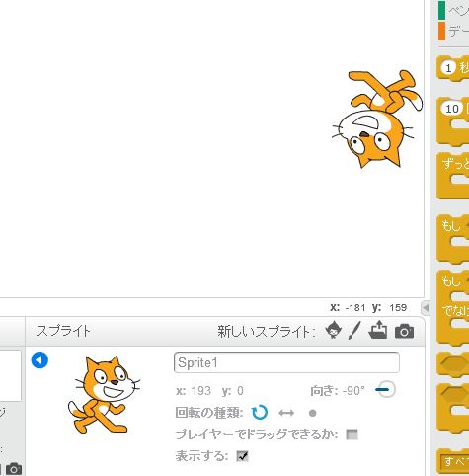Click the 向き: -90° direction label
Screen dimensions: 469x476
pos(338,391)
